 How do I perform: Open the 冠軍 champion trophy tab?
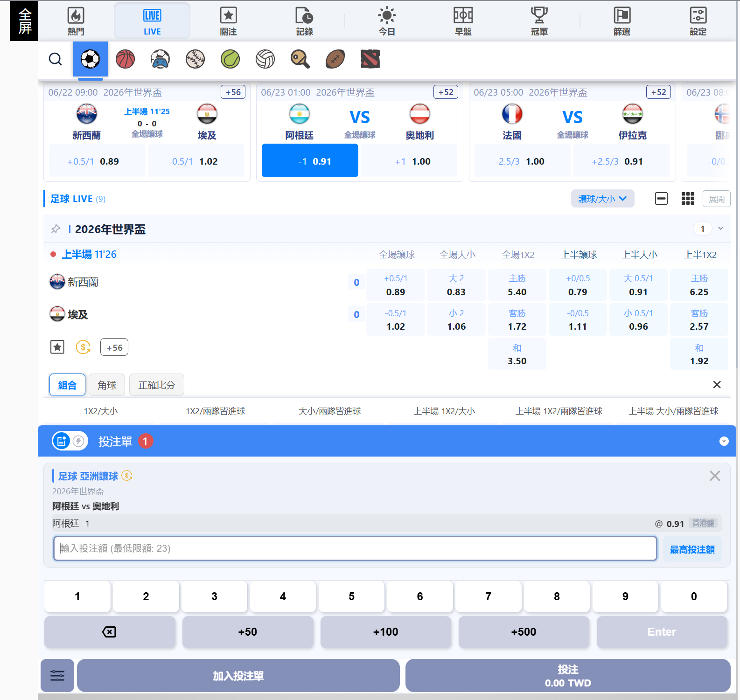click(x=539, y=21)
